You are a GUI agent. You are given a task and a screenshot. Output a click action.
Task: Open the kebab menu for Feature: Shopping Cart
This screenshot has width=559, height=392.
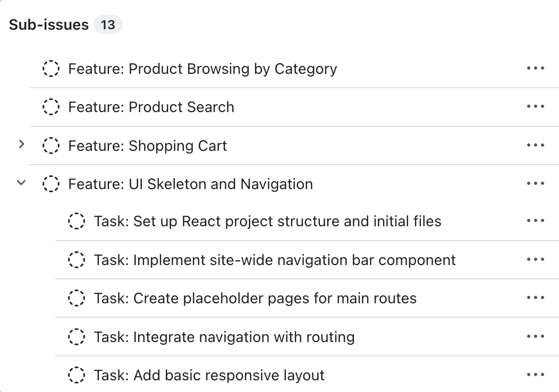(535, 145)
